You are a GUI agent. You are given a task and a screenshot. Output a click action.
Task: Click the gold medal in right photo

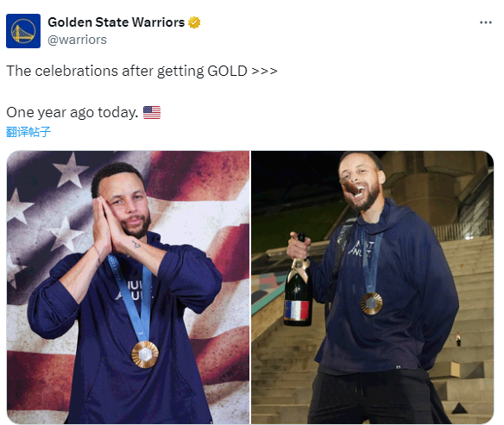click(372, 303)
